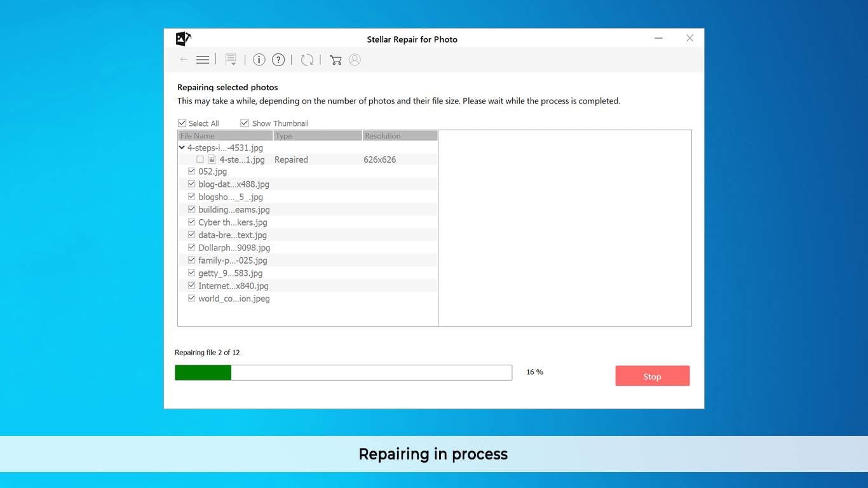The height and width of the screenshot is (488, 868).
Task: Uncheck the data-bre...text.jpg checkbox
Action: coord(191,235)
